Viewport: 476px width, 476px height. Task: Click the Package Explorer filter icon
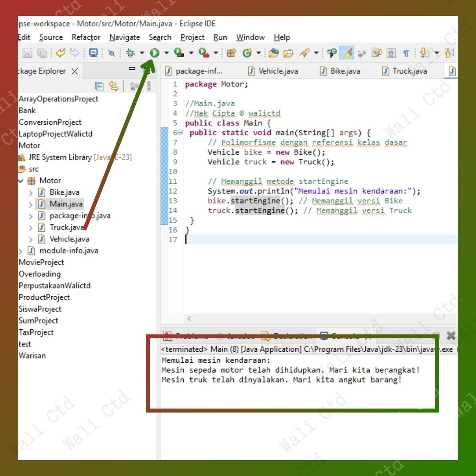(134, 86)
